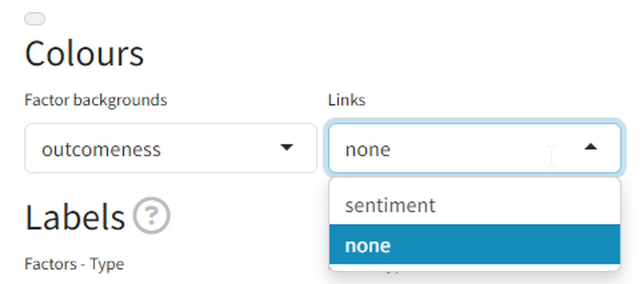Open the Factor backgrounds dropdown

(170, 149)
